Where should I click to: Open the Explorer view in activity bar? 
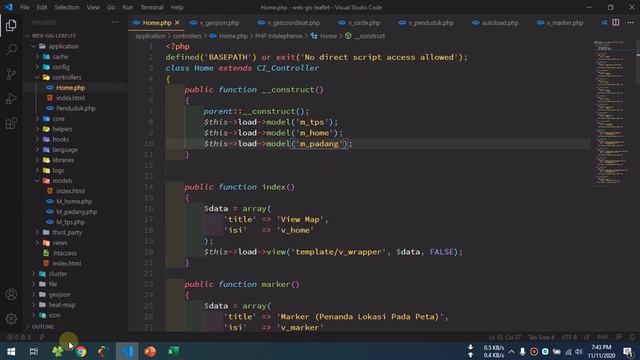pos(11,25)
